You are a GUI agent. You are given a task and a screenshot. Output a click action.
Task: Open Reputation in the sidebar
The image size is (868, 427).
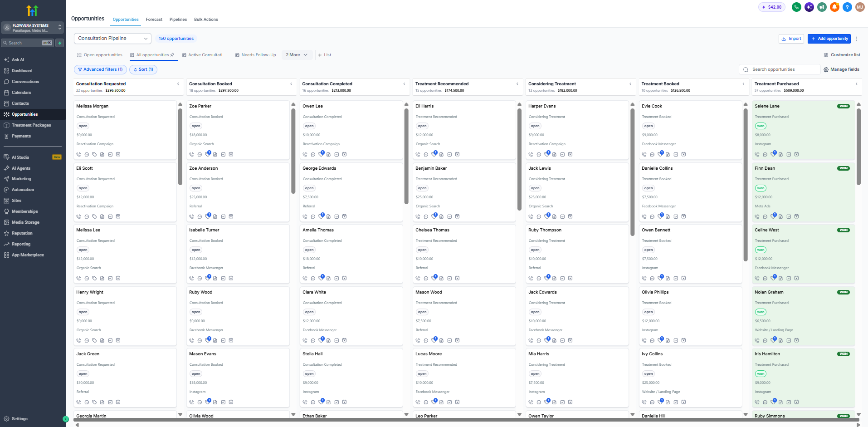(22, 233)
